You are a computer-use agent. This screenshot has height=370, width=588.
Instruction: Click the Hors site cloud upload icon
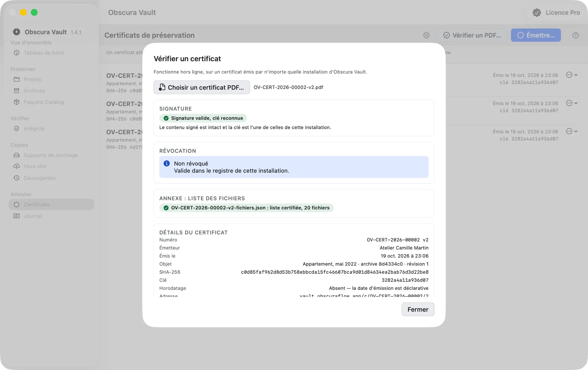click(x=17, y=166)
